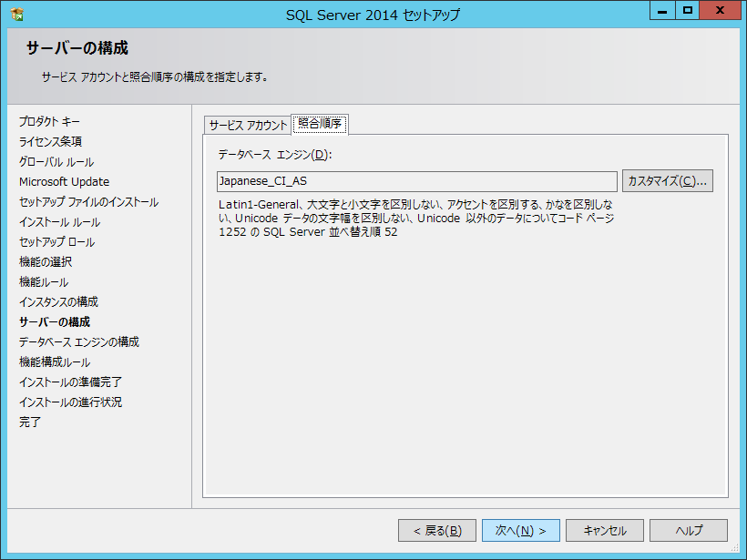This screenshot has height=560, width=747.
Task: Go back with the 戻る(B) button
Action: tap(437, 531)
